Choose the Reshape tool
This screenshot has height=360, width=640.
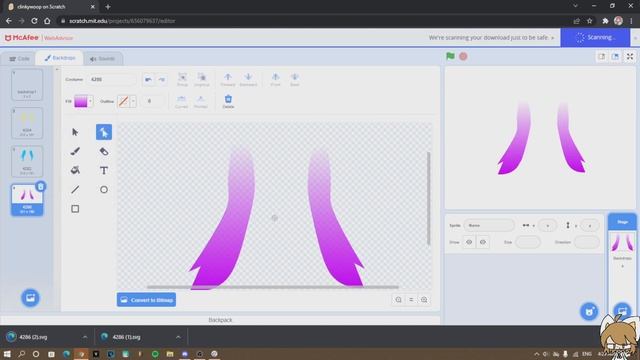click(x=104, y=132)
